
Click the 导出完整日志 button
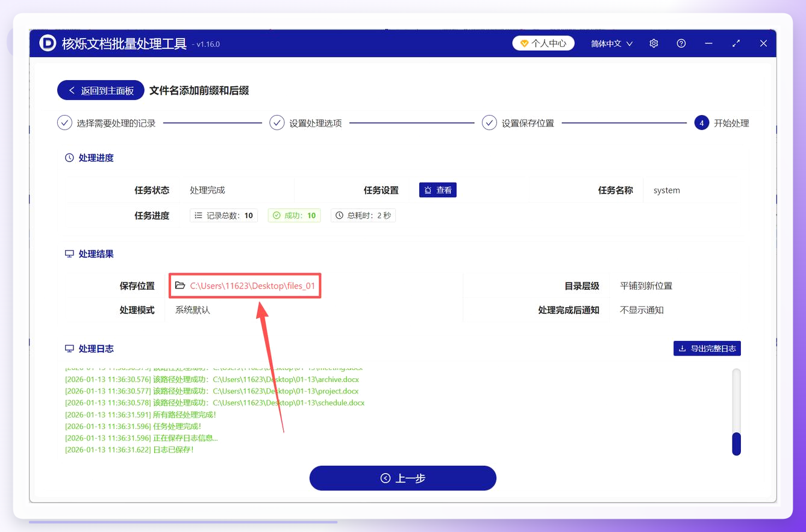click(707, 348)
